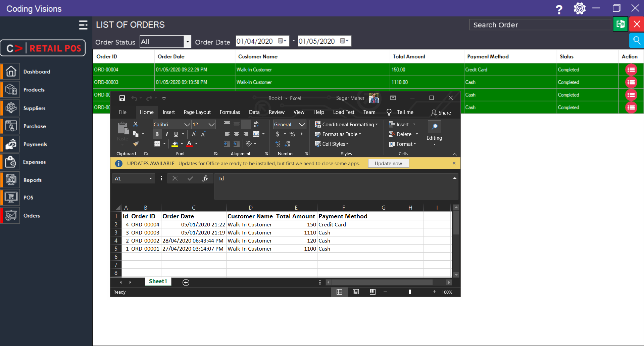Toggle Center alignment in Excel
The image size is (644, 346).
point(237,134)
